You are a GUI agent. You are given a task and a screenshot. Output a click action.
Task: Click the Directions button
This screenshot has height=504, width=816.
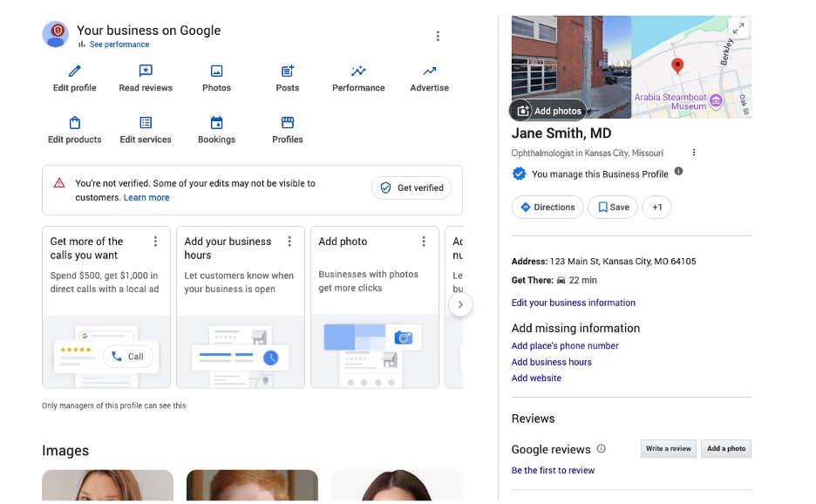[x=547, y=208]
